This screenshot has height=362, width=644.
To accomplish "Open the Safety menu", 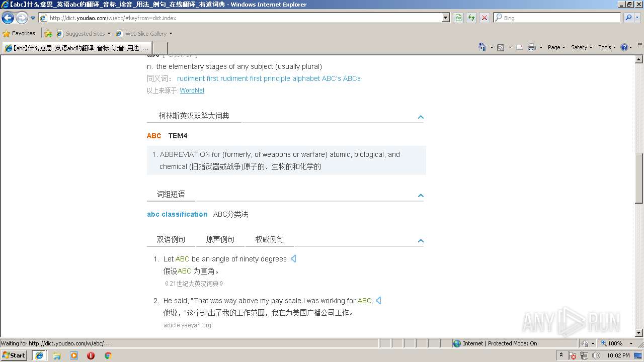I will [582, 47].
